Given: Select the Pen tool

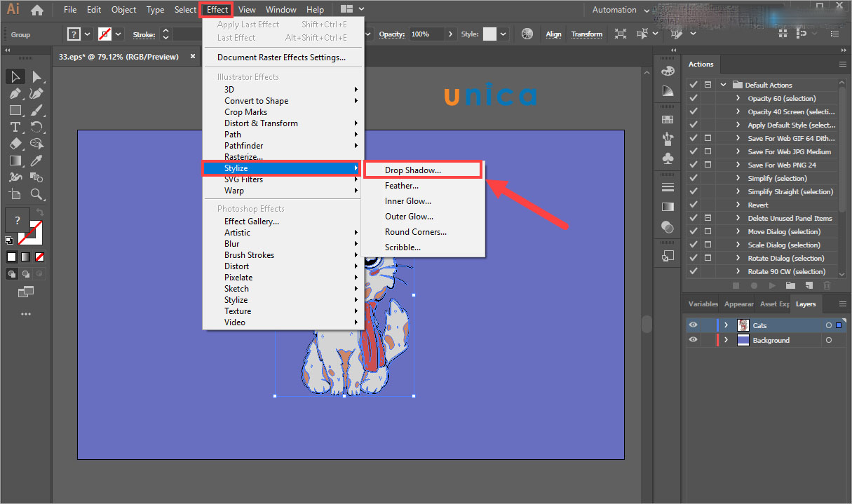Looking at the screenshot, I should (x=15, y=93).
